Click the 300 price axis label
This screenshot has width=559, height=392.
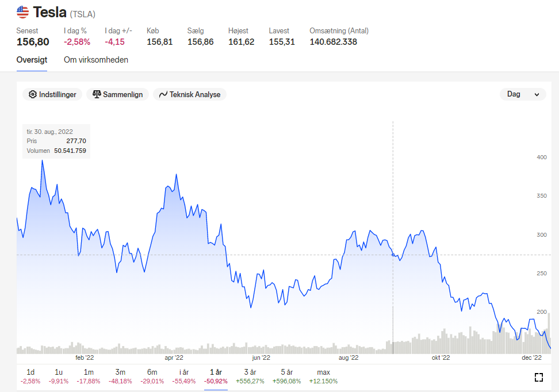click(542, 235)
